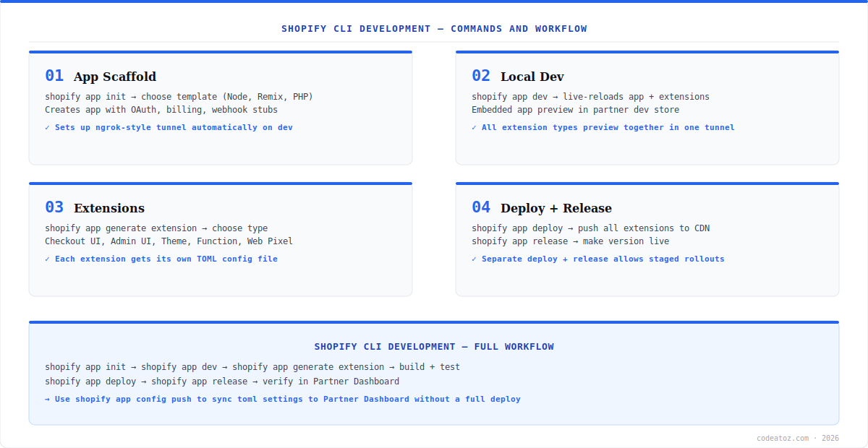This screenshot has height=448, width=868.
Task: Click 'Creates app with OAuth, billing, webhook stubs'
Action: tap(161, 110)
